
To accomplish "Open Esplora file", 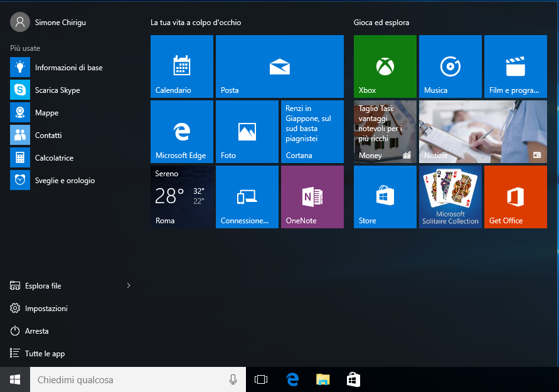I will click(36, 286).
